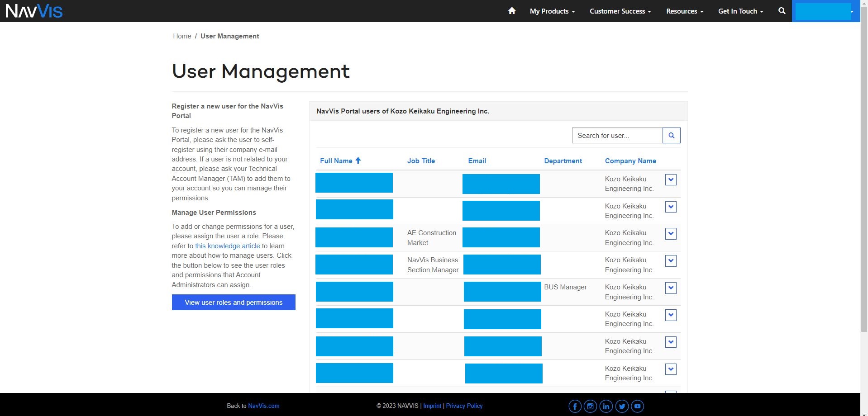Click View user roles and permissions button
868x416 pixels.
(x=234, y=302)
